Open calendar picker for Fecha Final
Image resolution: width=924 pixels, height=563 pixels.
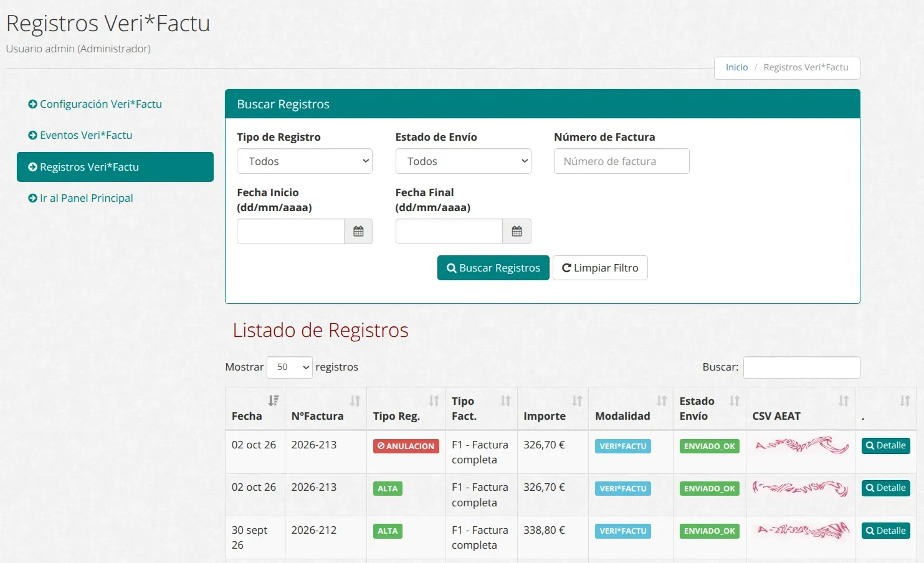point(517,231)
